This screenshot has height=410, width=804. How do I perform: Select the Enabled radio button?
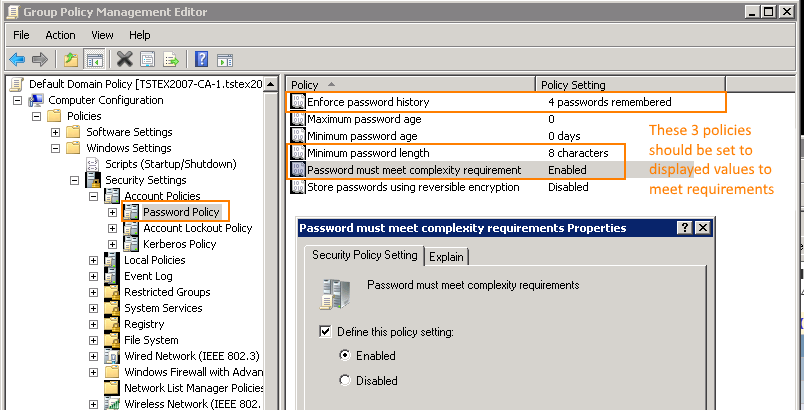[345, 355]
